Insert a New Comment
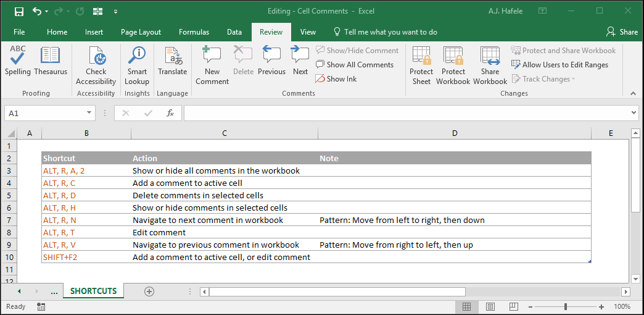Screen dimensions: 644x315 tap(212, 66)
